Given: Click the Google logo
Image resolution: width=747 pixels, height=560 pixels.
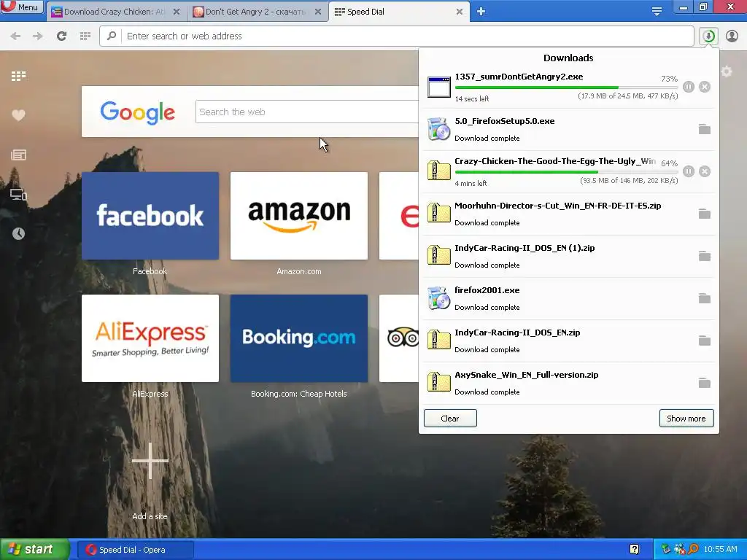Looking at the screenshot, I should click(138, 112).
